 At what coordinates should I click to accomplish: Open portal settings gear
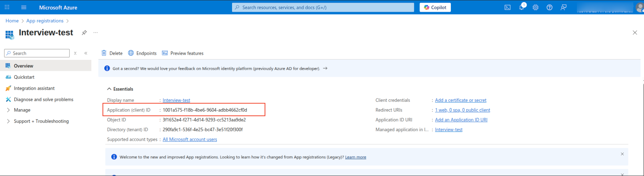pyautogui.click(x=535, y=7)
